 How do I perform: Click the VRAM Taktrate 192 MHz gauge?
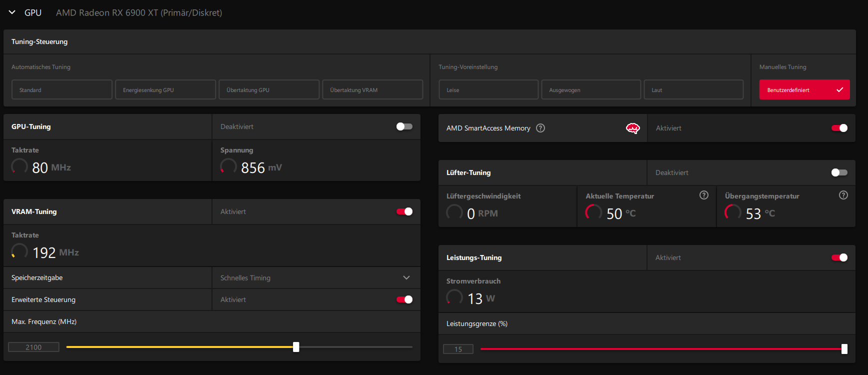tap(19, 251)
